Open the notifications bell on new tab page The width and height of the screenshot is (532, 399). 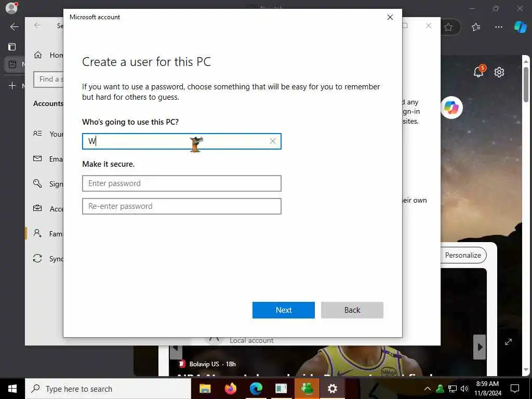478,72
